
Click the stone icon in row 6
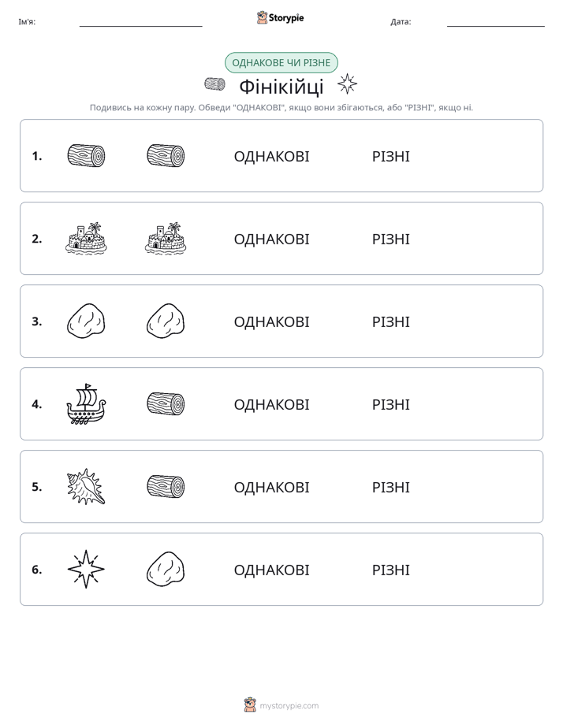[x=166, y=569]
